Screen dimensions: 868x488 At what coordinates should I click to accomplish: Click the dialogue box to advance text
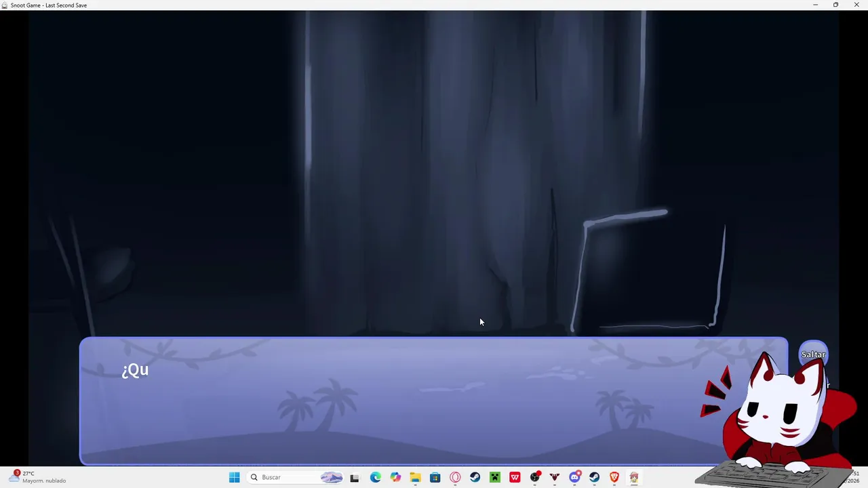coord(434,401)
